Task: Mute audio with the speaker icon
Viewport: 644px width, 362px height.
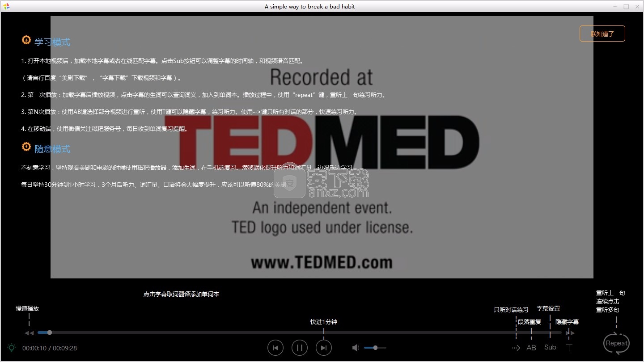Action: [356, 348]
